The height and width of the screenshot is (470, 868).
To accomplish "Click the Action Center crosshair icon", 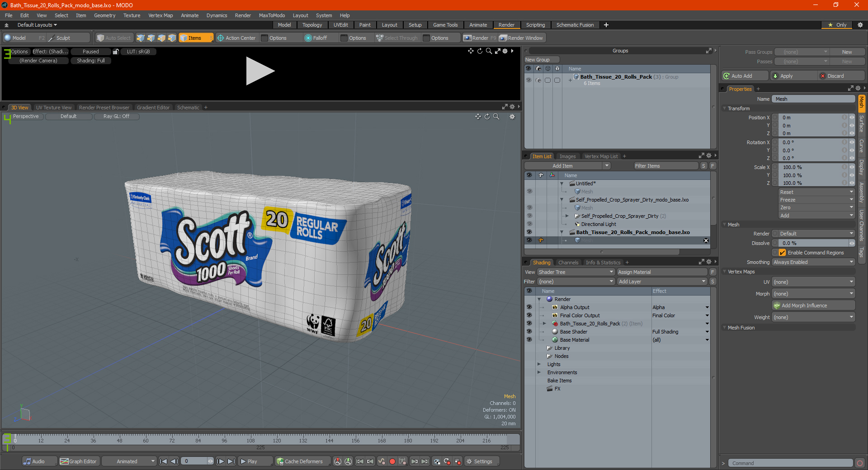I will (221, 38).
